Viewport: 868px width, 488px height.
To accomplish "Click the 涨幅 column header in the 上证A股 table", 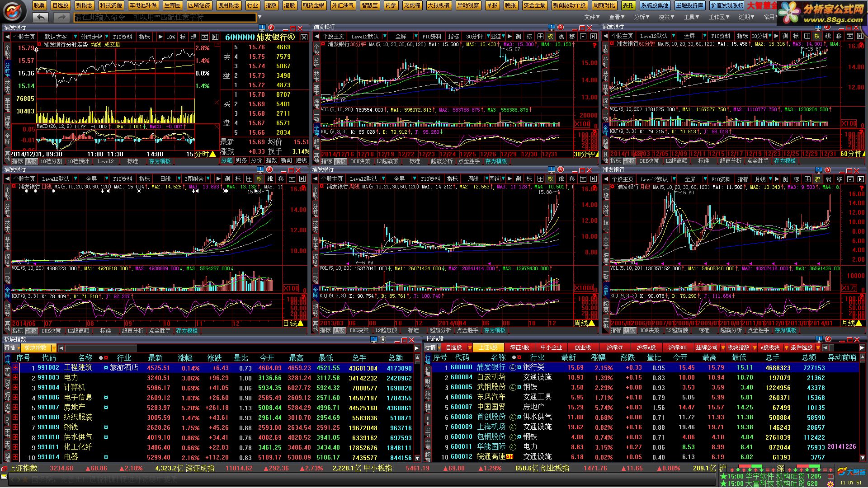I will [598, 358].
